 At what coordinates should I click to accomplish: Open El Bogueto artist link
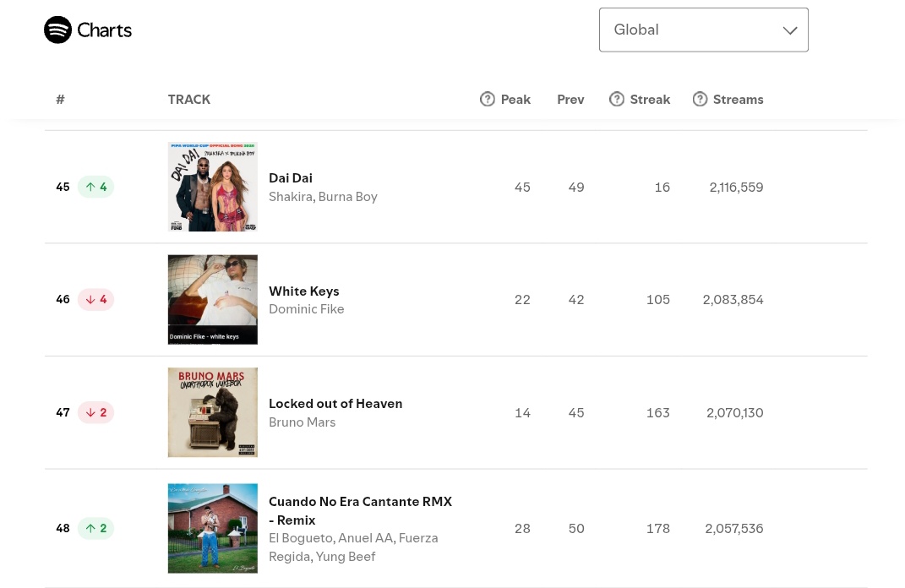coord(300,538)
